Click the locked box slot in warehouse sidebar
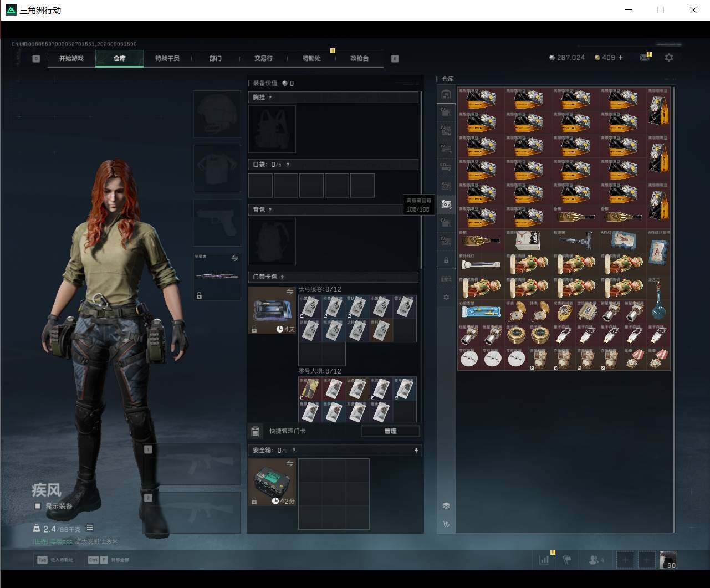This screenshot has height=588, width=710. tap(446, 260)
